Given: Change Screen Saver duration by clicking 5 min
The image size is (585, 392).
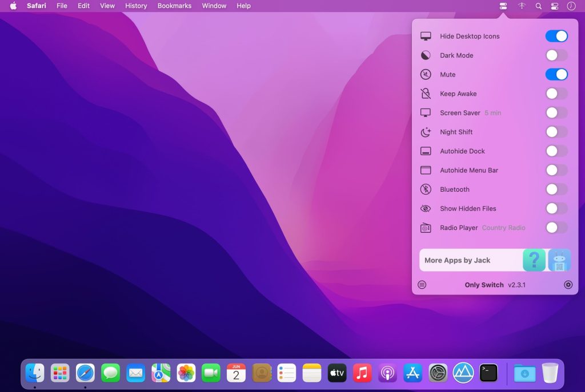Looking at the screenshot, I should coord(492,112).
